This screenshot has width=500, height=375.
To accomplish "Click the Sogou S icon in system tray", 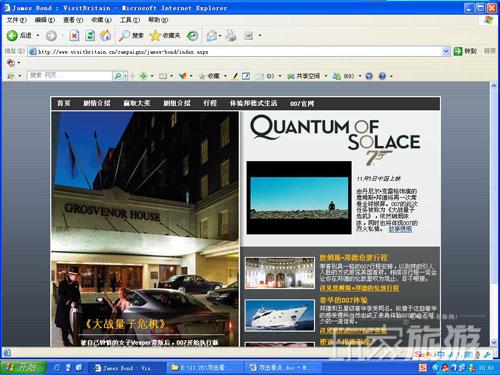I will 423,368.
